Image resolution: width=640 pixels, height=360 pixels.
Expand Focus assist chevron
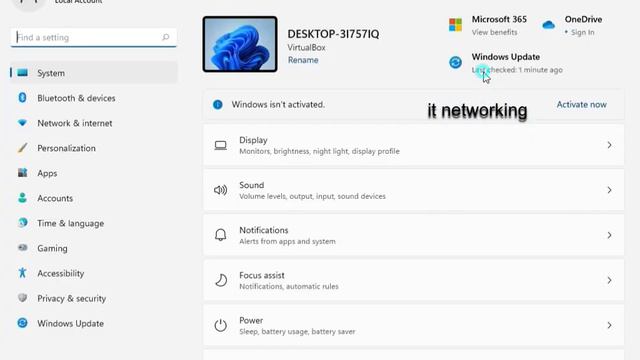click(609, 280)
